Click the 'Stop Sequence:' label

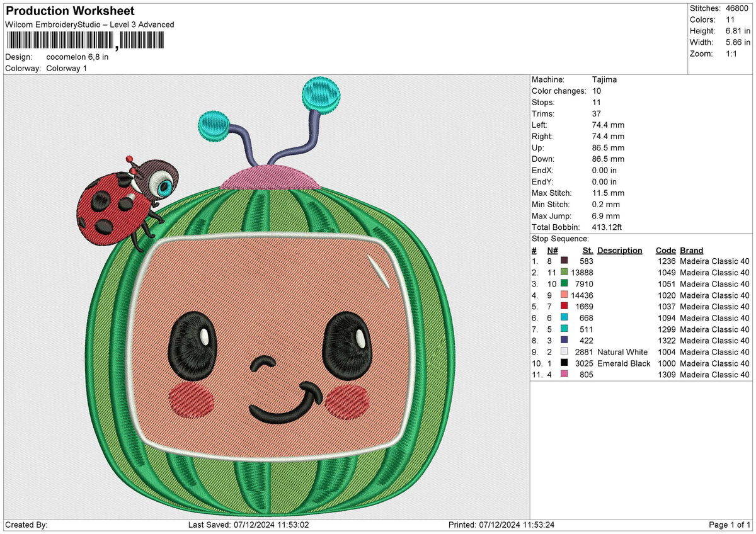(x=560, y=239)
